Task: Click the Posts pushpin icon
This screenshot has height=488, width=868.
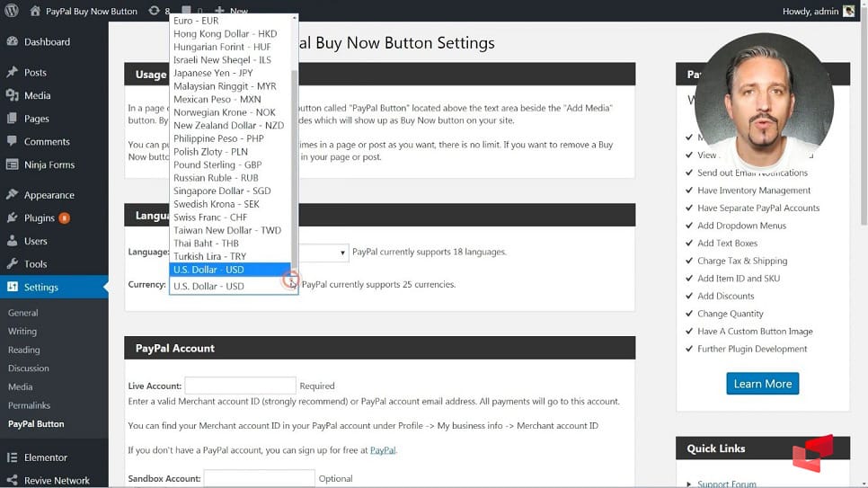Action: tap(12, 72)
